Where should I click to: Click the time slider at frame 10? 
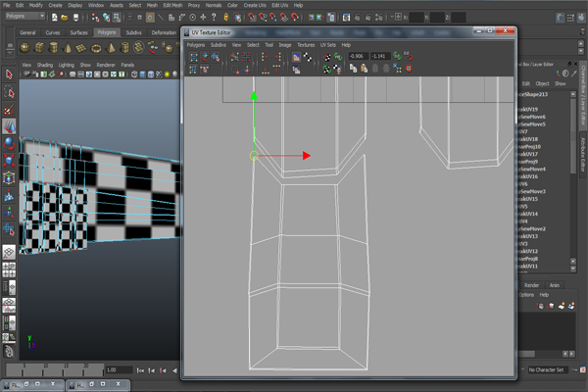(x=45, y=369)
